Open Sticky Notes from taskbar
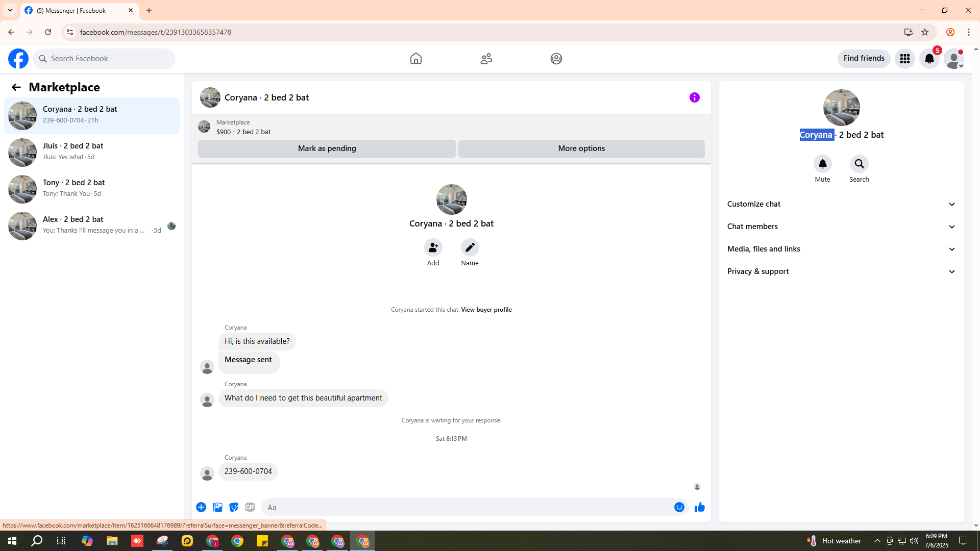 [262, 541]
